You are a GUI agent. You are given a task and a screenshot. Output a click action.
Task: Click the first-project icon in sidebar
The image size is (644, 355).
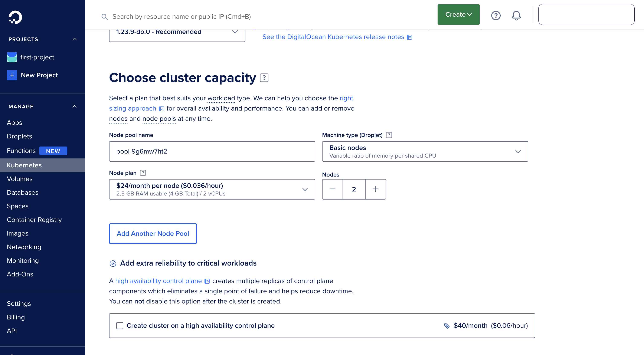(x=12, y=57)
